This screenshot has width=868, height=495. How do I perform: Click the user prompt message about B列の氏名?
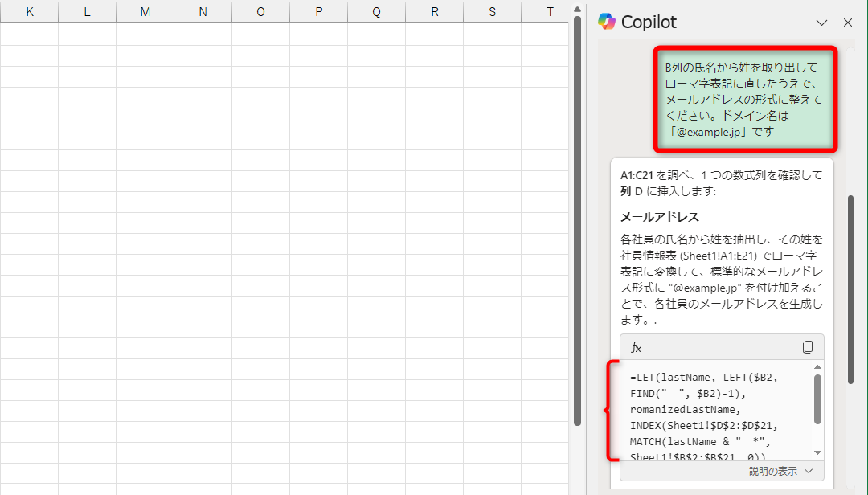(x=745, y=100)
